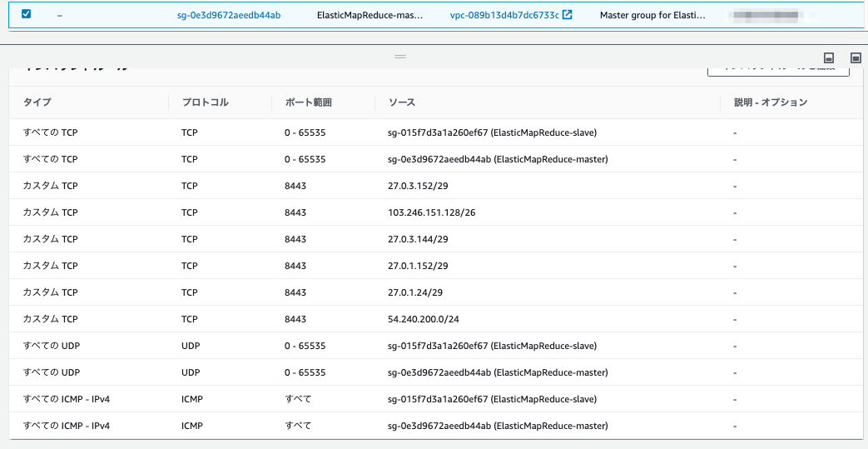Click the プロトコル column header
The height and width of the screenshot is (449, 868).
(x=205, y=102)
